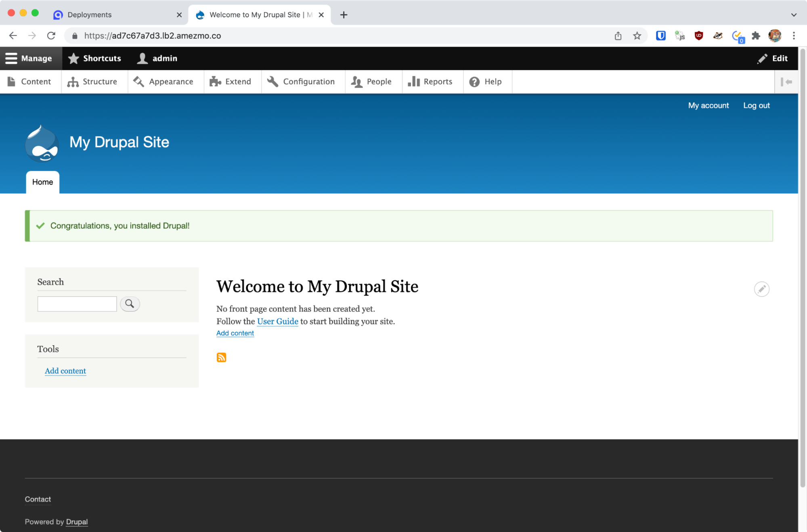This screenshot has width=807, height=532.
Task: Click the Congratulations status message text
Action: coord(120,226)
